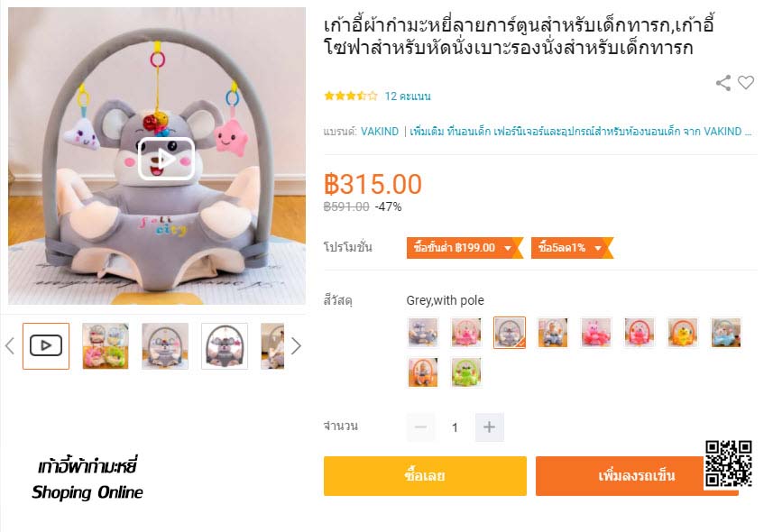The height and width of the screenshot is (532, 773).
Task: Open the VAKIND brand link
Action: coord(379,131)
